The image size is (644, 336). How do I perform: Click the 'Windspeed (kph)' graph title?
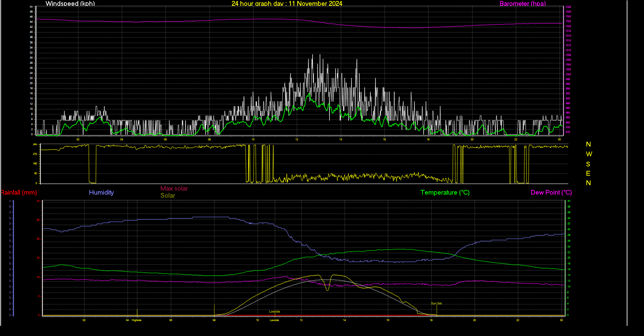pyautogui.click(x=70, y=3)
